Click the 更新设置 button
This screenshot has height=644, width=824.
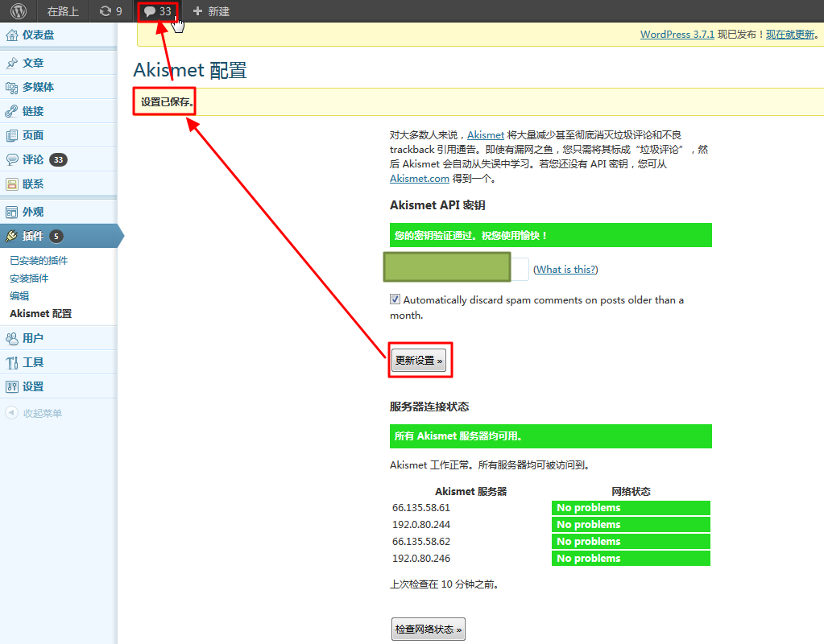click(419, 361)
